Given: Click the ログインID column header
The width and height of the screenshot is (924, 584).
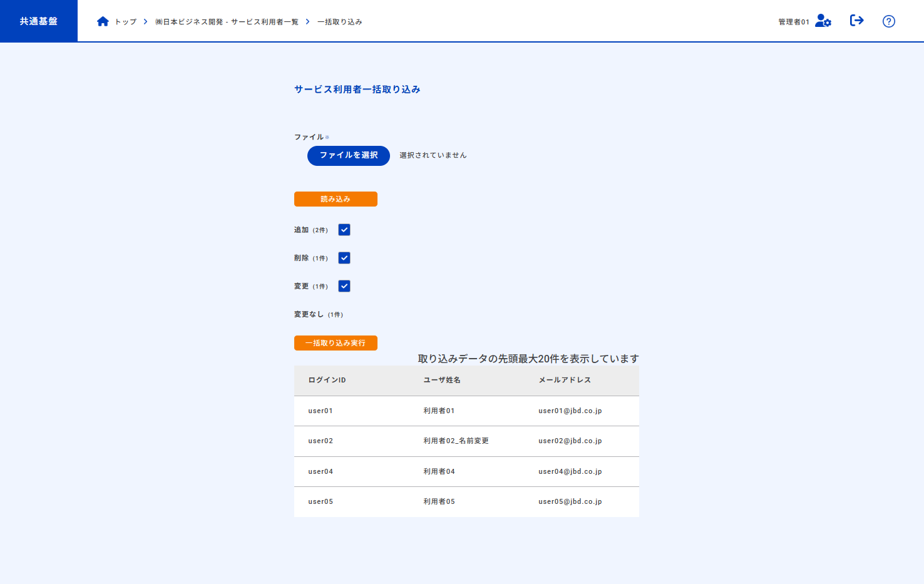Looking at the screenshot, I should (326, 379).
